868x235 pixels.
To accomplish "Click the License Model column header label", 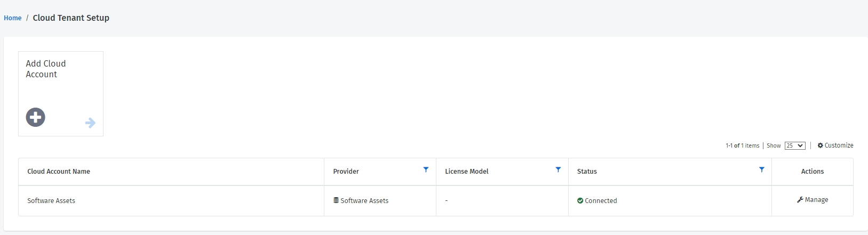I will coord(466,172).
